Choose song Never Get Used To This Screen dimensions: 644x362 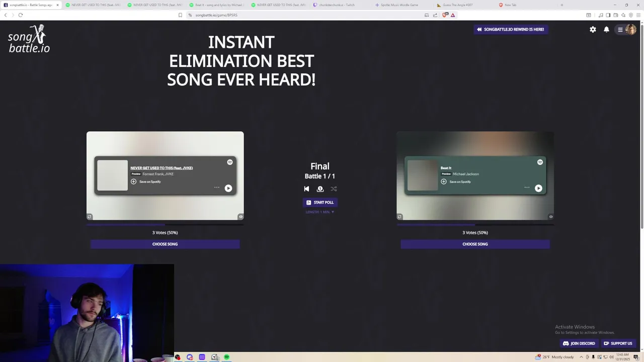tap(165, 244)
